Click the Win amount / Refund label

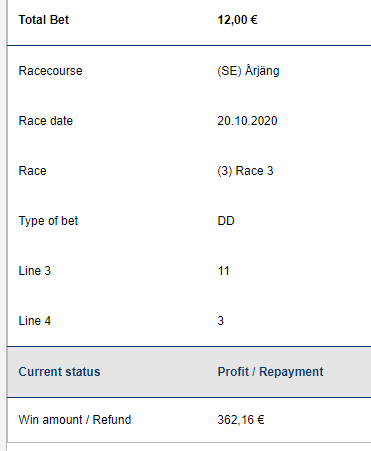75,420
